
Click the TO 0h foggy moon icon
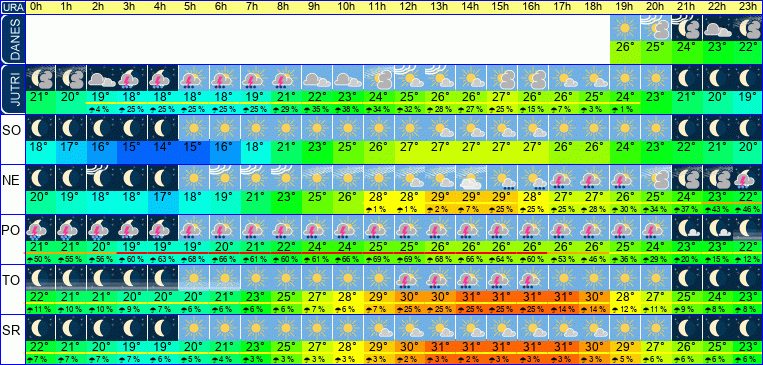coord(40,277)
